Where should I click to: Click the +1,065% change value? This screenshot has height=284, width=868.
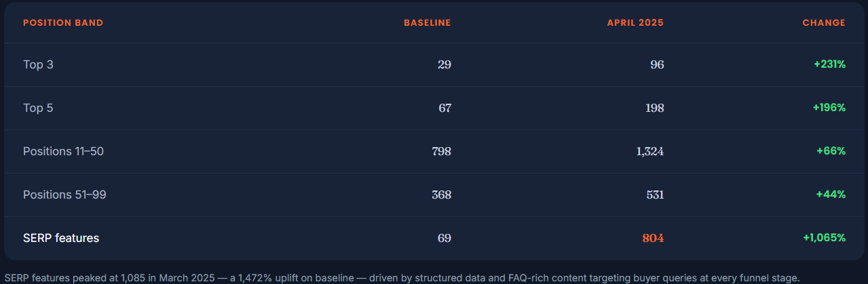click(x=825, y=238)
